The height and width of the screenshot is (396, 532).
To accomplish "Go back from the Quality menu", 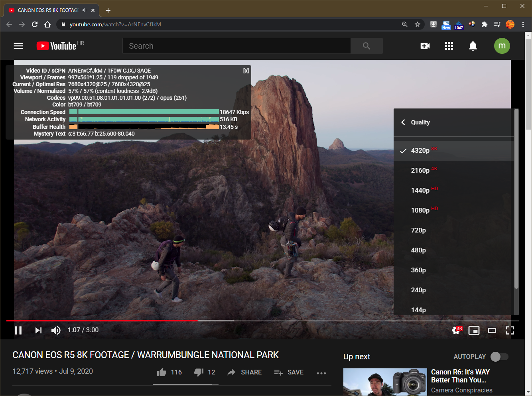I will tap(403, 122).
